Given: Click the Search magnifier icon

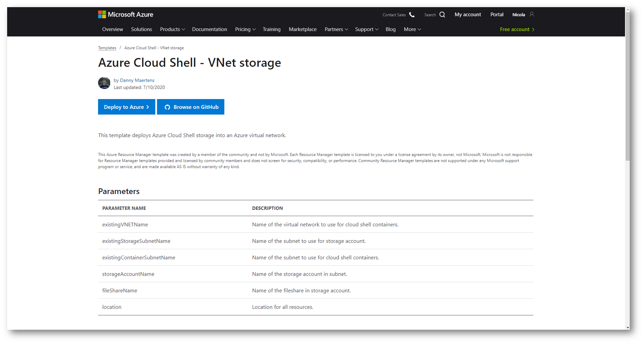Looking at the screenshot, I should pyautogui.click(x=442, y=15).
